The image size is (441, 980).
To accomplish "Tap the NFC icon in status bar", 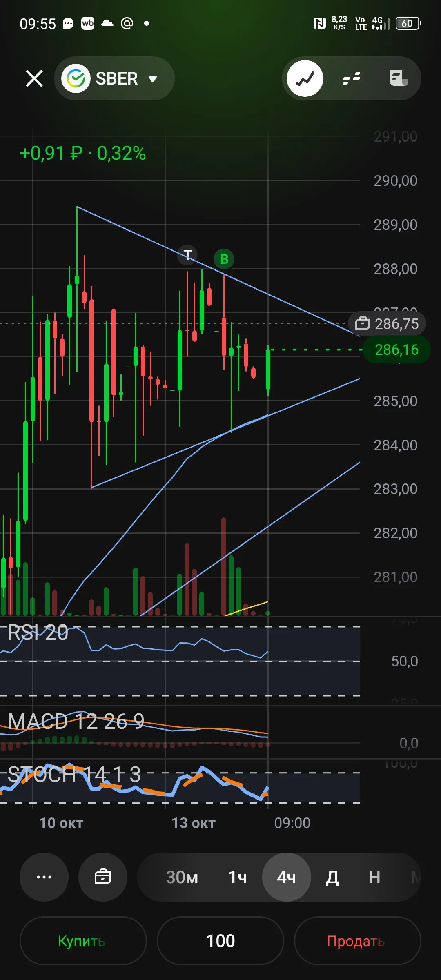I will click(x=319, y=23).
